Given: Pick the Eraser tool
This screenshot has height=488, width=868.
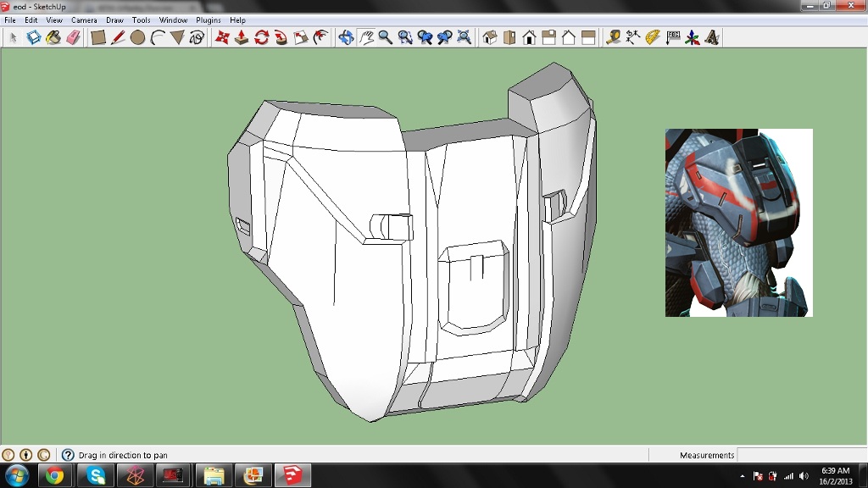Looking at the screenshot, I should click(72, 37).
